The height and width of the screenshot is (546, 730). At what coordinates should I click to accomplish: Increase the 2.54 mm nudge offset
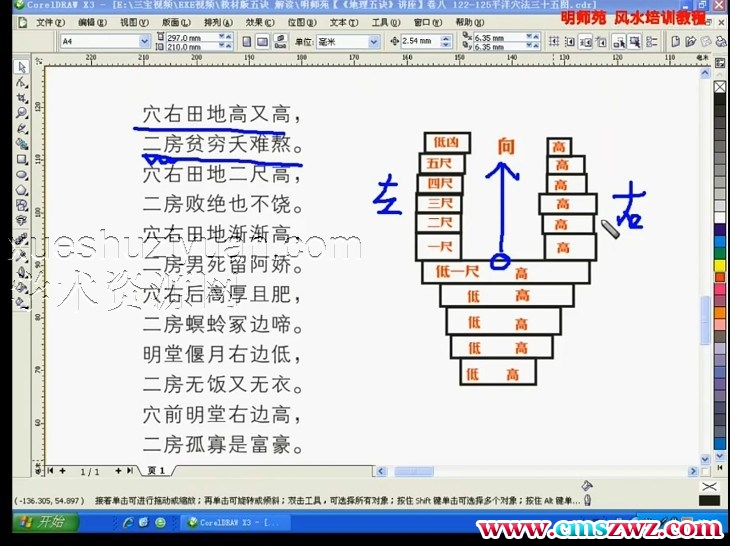pyautogui.click(x=446, y=39)
